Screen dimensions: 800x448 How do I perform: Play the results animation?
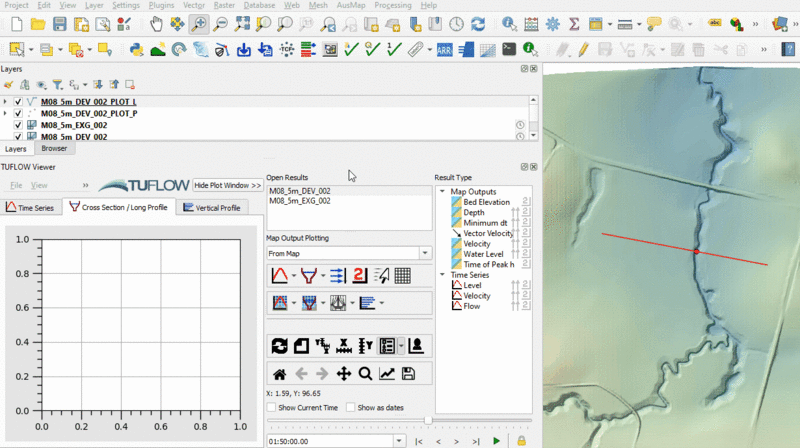click(x=496, y=441)
